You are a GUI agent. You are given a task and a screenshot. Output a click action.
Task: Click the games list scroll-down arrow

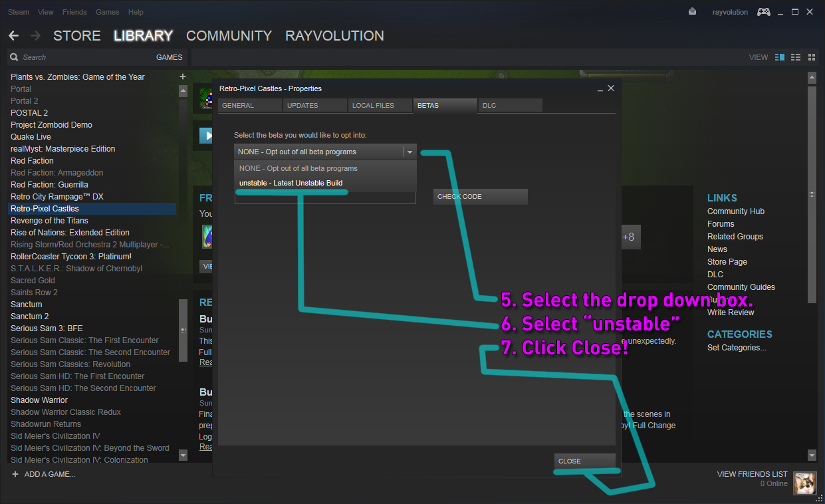[183, 455]
